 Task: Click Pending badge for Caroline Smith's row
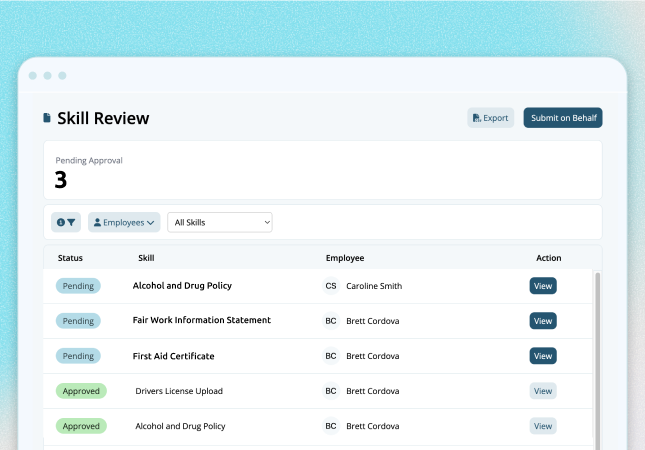[78, 286]
